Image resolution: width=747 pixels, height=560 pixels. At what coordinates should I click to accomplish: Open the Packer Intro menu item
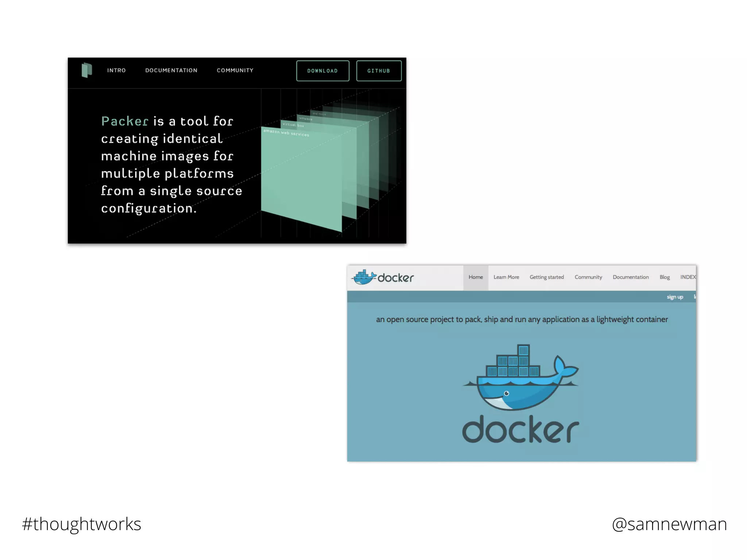click(x=116, y=70)
